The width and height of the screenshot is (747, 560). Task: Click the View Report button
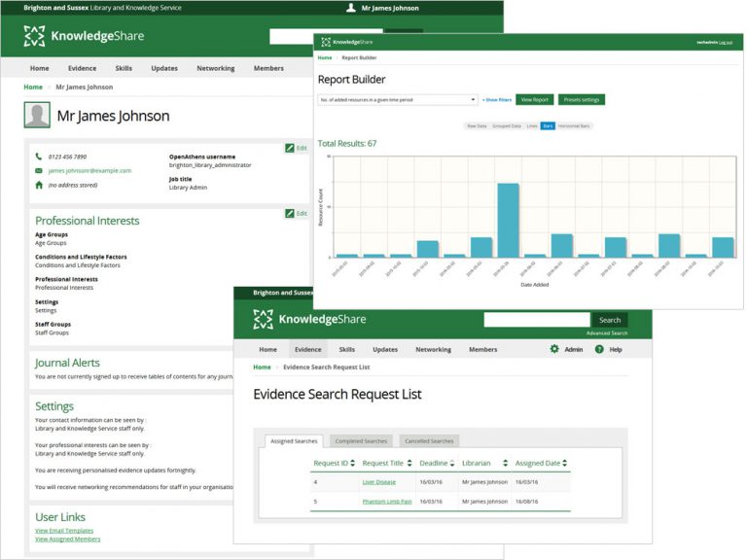(534, 99)
